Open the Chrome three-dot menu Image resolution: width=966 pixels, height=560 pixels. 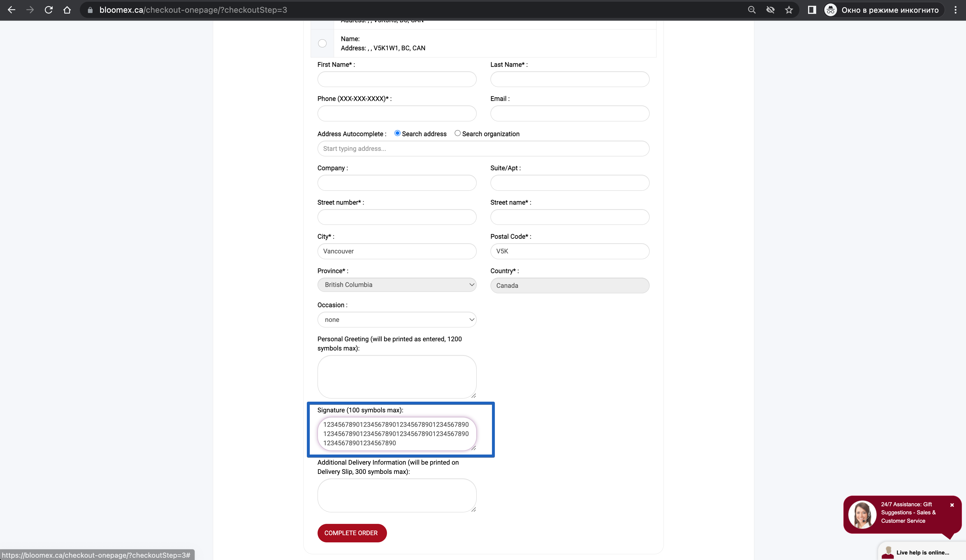955,10
